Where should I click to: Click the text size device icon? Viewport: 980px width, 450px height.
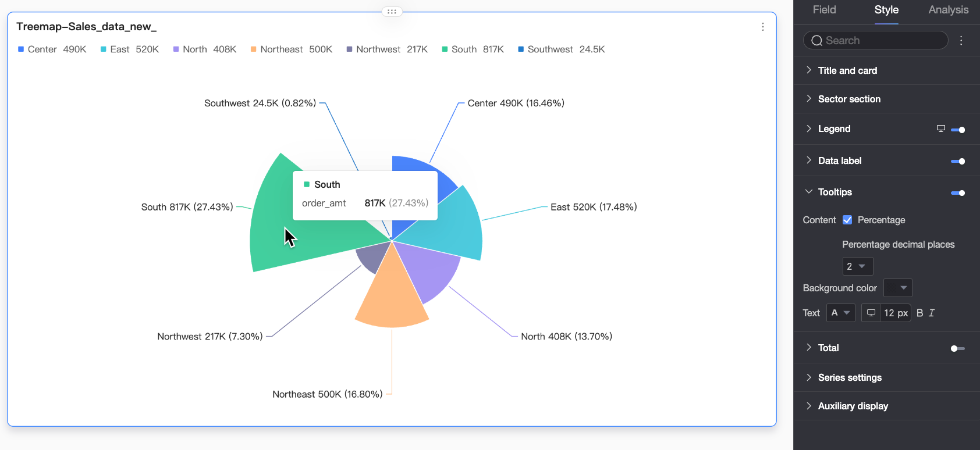[871, 313]
